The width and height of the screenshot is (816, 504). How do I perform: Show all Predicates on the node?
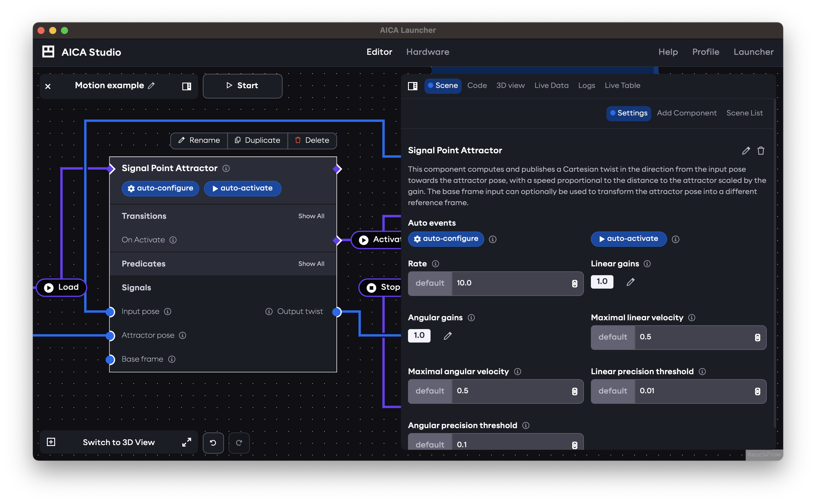[x=311, y=263]
